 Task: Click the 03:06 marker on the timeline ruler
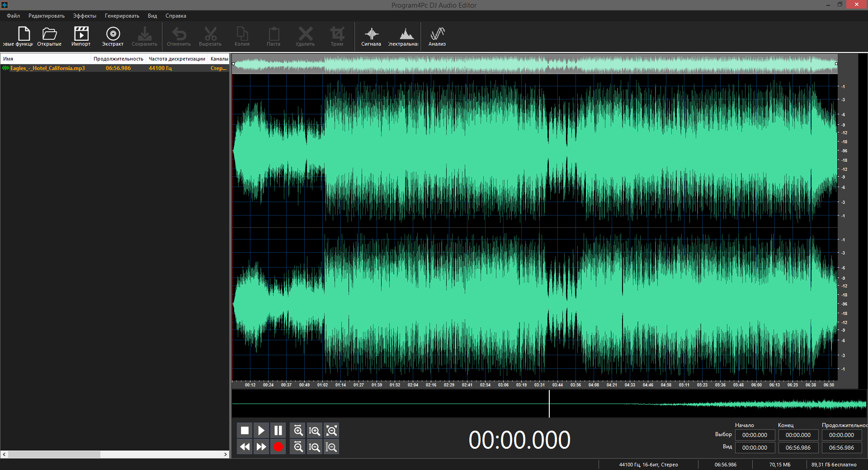coord(503,385)
